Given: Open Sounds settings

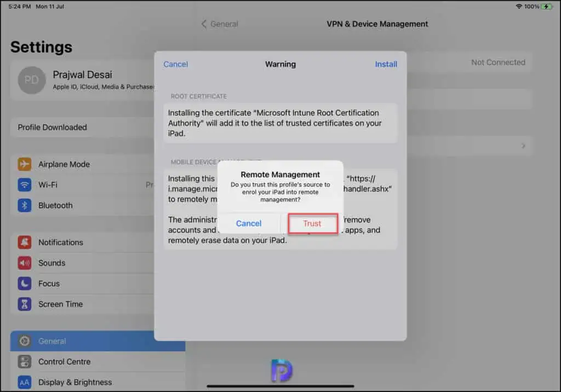Looking at the screenshot, I should tap(82, 263).
